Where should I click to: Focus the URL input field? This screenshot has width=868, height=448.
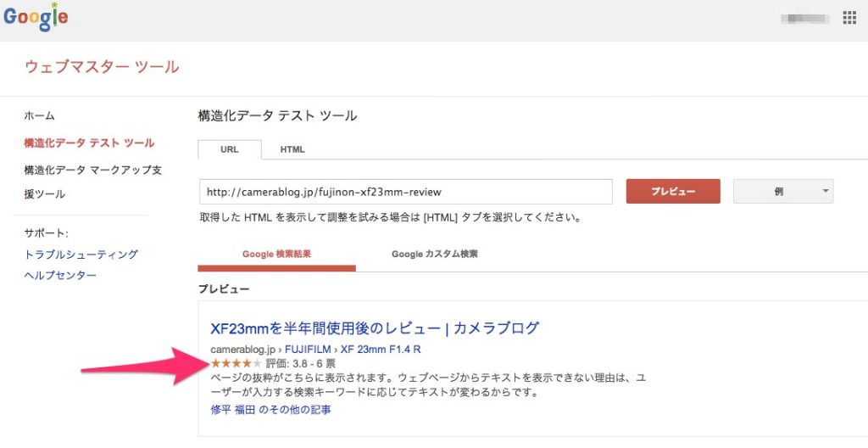(406, 192)
